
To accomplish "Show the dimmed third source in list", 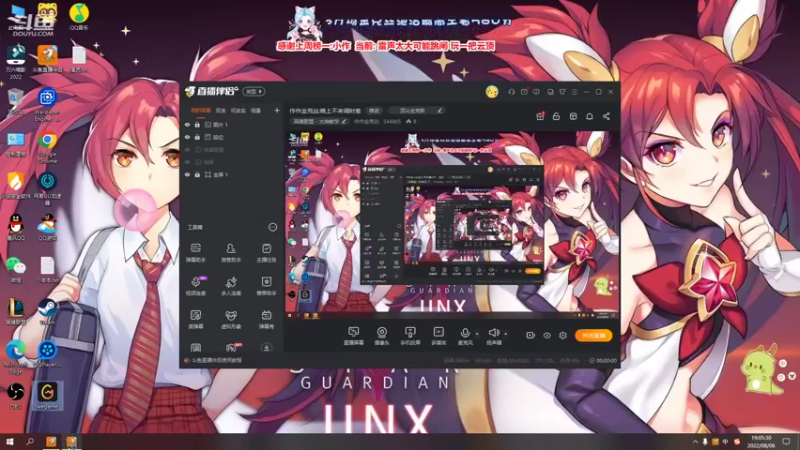I will click(x=187, y=149).
